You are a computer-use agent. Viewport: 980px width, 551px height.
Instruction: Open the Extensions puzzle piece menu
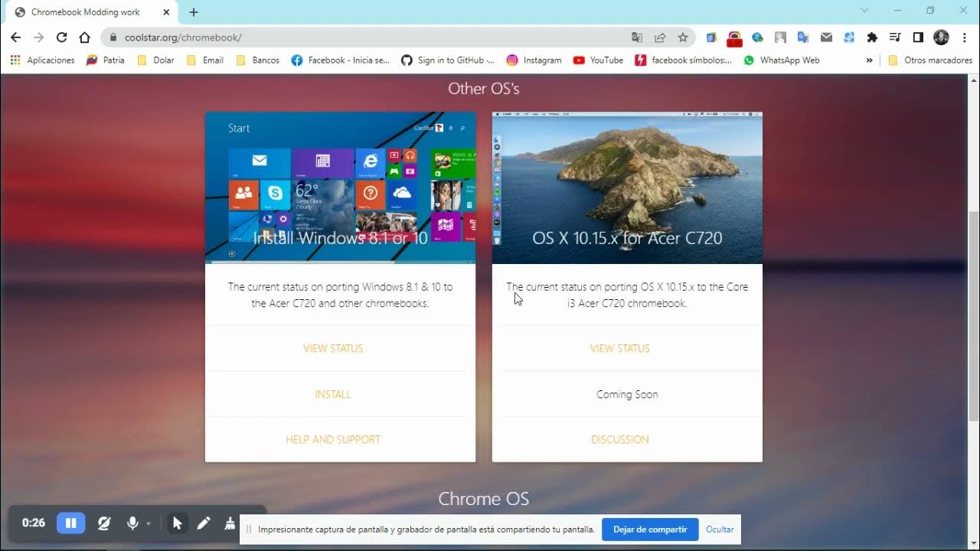click(x=872, y=37)
